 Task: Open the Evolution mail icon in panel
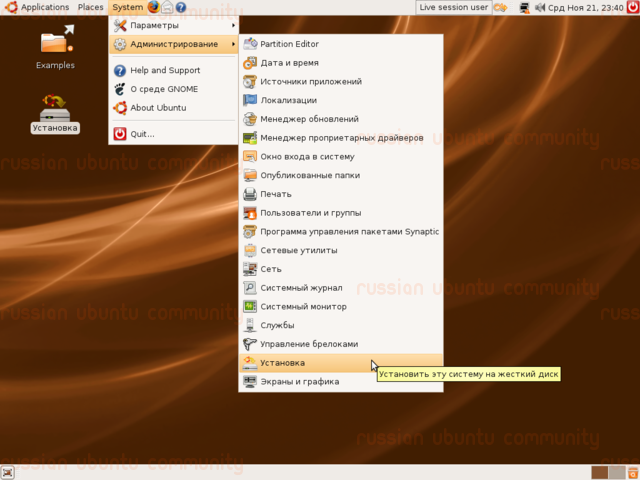pos(167,7)
